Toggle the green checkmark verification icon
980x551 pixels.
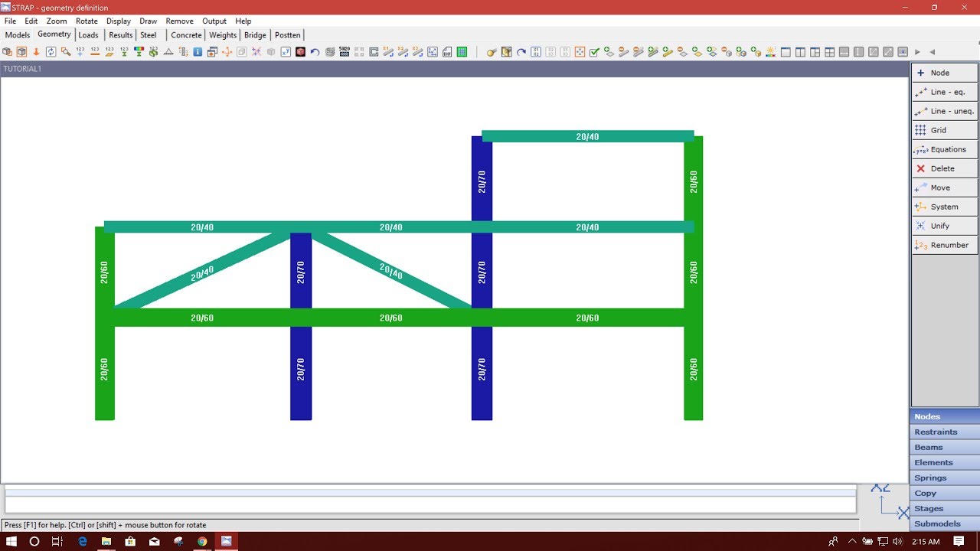point(593,51)
